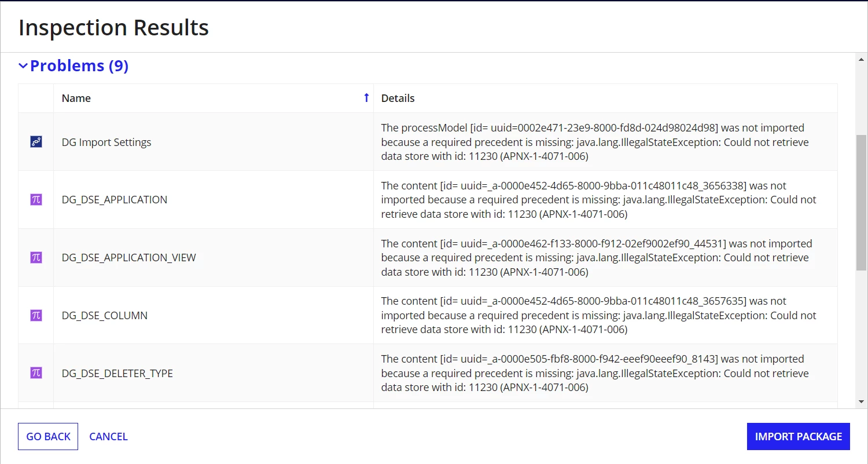Select the DG_DSE_COLUMN name cell

click(214, 316)
